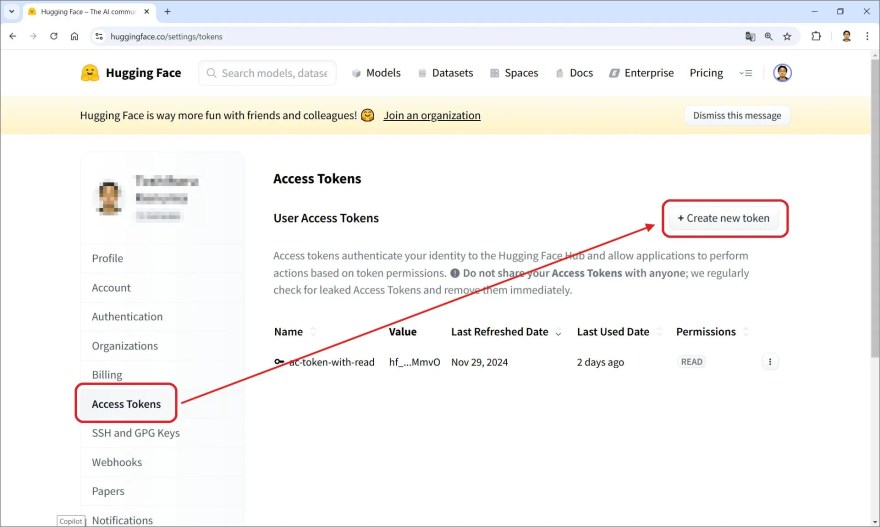Click the Hugging Face logo
The image size is (880, 527).
click(131, 73)
